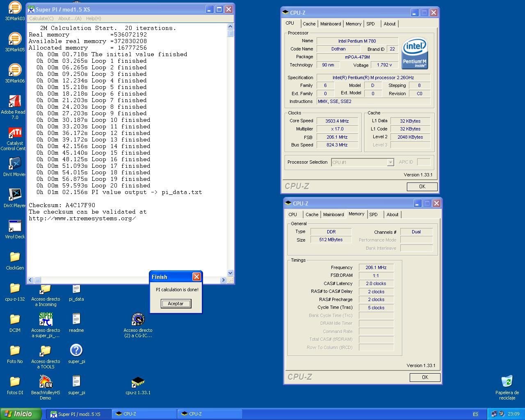Screen dimensions: 525x420
Task: Open the 3DMark06 desktop icon
Action: [15, 71]
